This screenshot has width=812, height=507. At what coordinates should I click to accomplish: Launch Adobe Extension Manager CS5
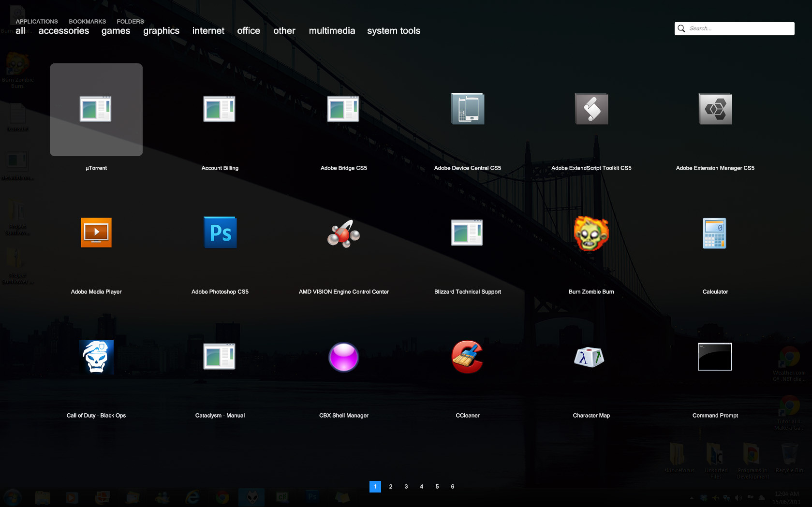715,109
